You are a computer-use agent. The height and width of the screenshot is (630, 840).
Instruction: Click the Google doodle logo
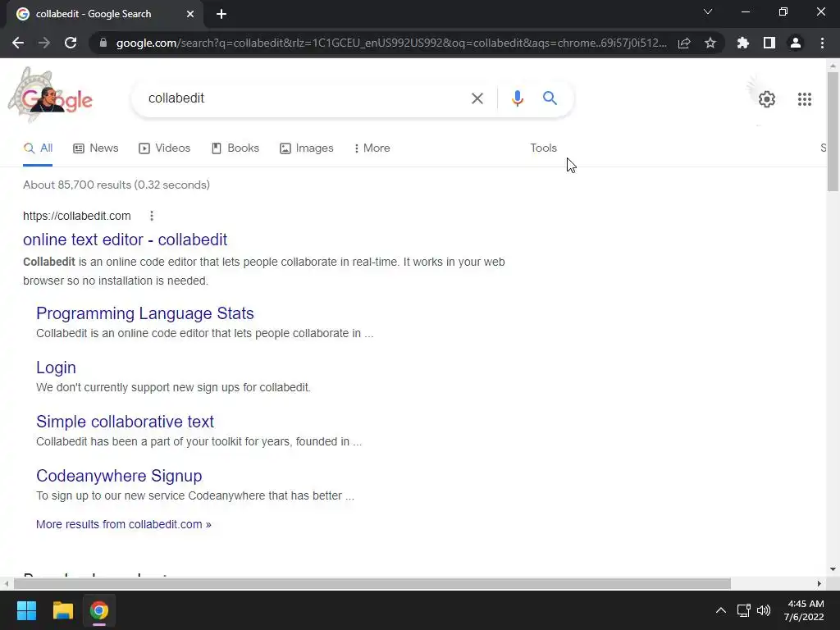50,96
